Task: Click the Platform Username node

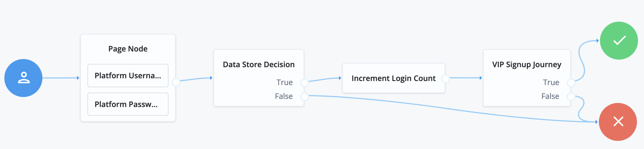Action: pyautogui.click(x=128, y=76)
